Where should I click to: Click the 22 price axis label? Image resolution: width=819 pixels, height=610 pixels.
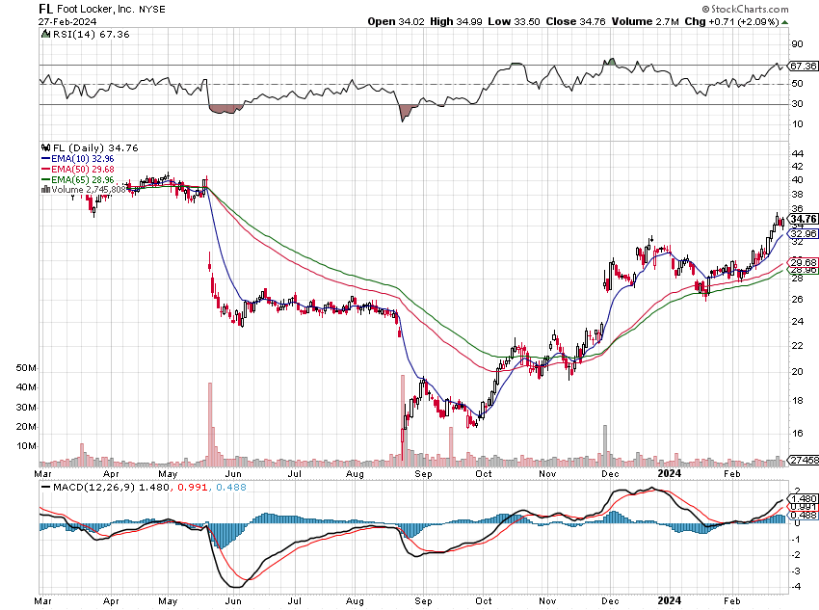pos(797,346)
